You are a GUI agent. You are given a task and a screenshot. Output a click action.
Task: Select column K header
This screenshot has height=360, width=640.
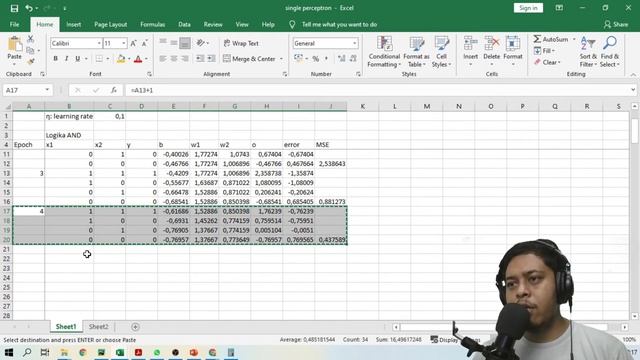[x=362, y=107]
